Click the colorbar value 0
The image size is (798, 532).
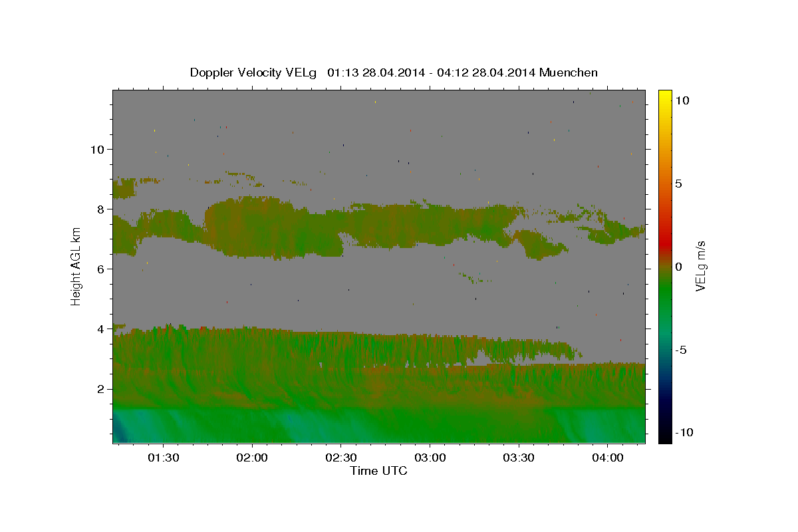click(x=678, y=266)
